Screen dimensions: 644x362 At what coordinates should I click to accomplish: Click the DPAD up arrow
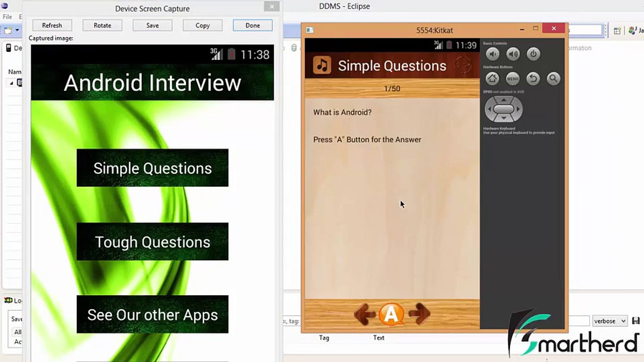pos(504,100)
